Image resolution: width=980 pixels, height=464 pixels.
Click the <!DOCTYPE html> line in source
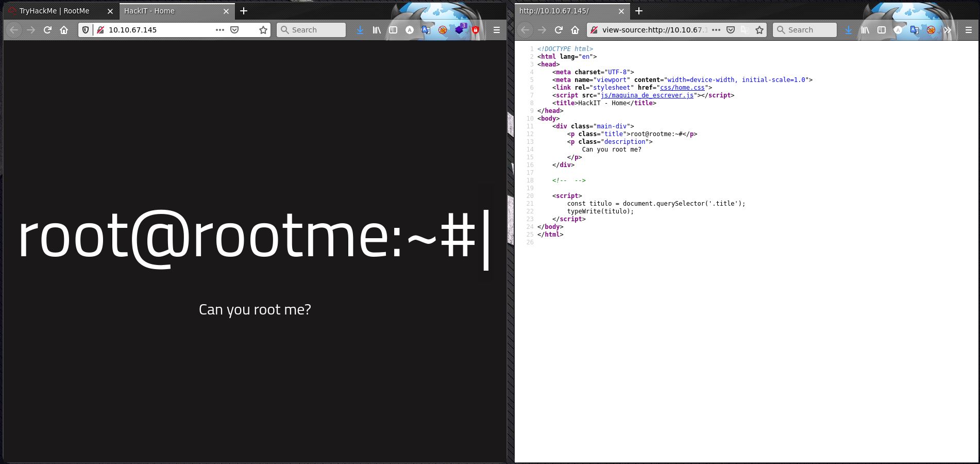(x=565, y=49)
